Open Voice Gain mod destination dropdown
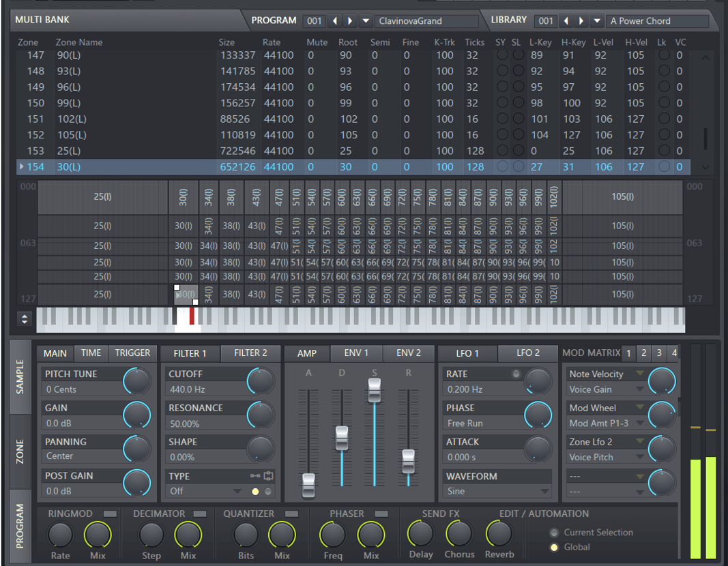 640,389
